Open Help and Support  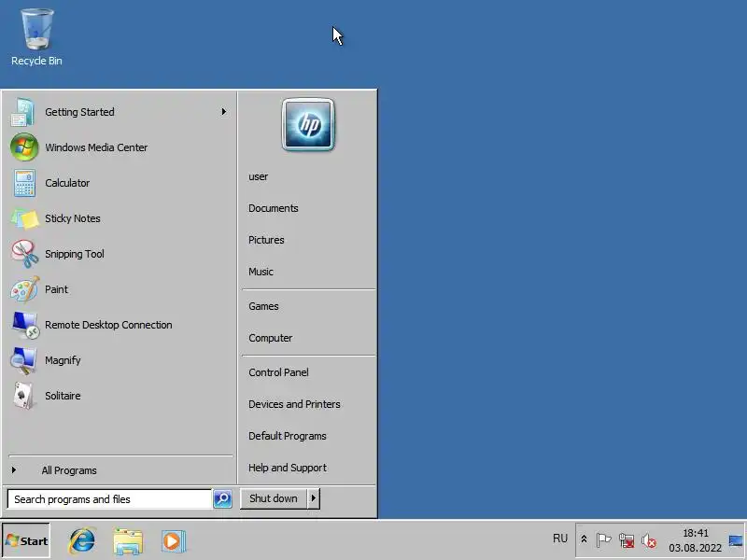288,469
